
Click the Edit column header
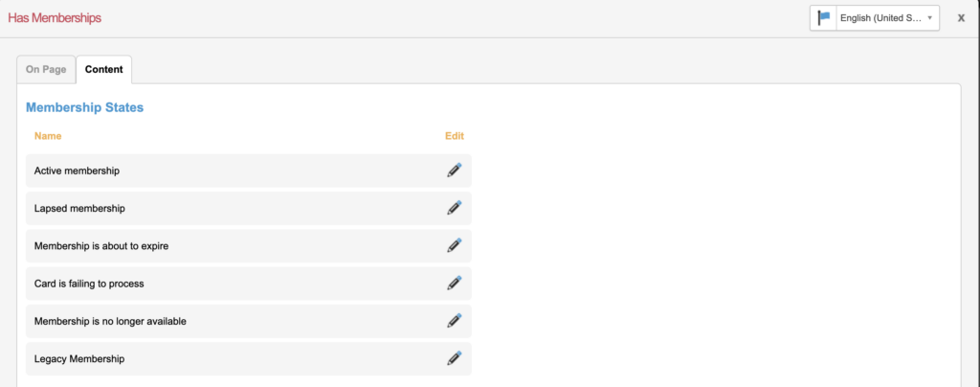(454, 136)
